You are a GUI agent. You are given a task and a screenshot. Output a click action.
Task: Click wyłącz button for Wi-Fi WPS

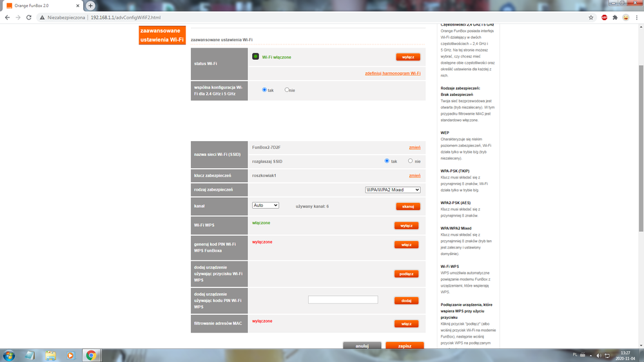pyautogui.click(x=406, y=225)
